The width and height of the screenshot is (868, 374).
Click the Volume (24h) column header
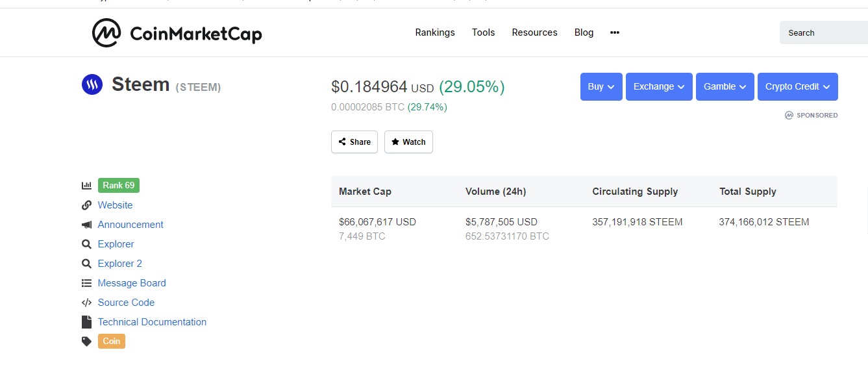(495, 192)
